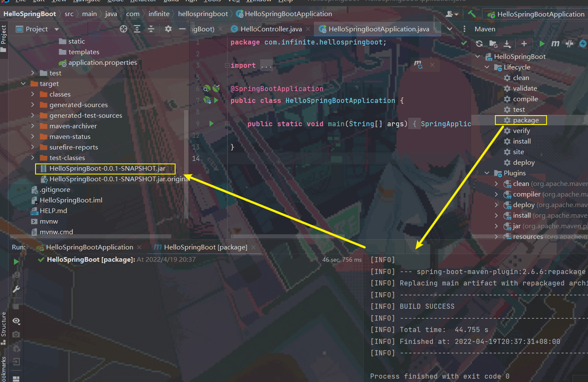The height and width of the screenshot is (382, 588).
Task: Click Collapse All in Project panel
Action: [x=151, y=29]
